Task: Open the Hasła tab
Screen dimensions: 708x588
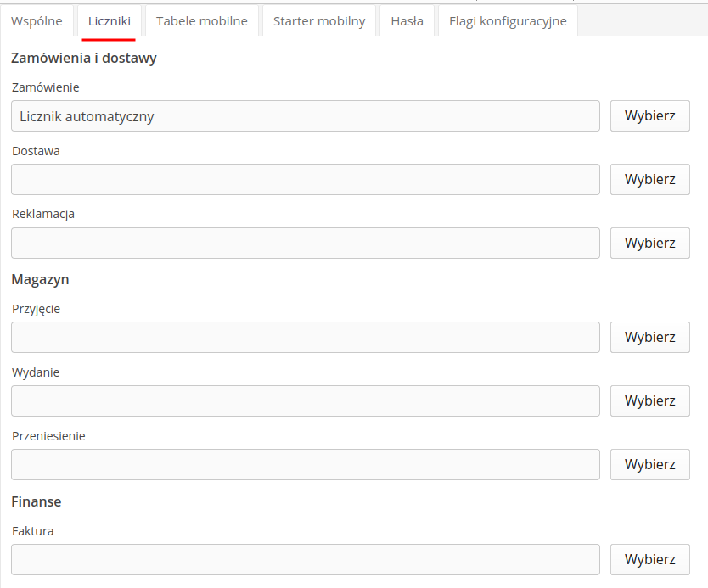Action: (x=407, y=21)
